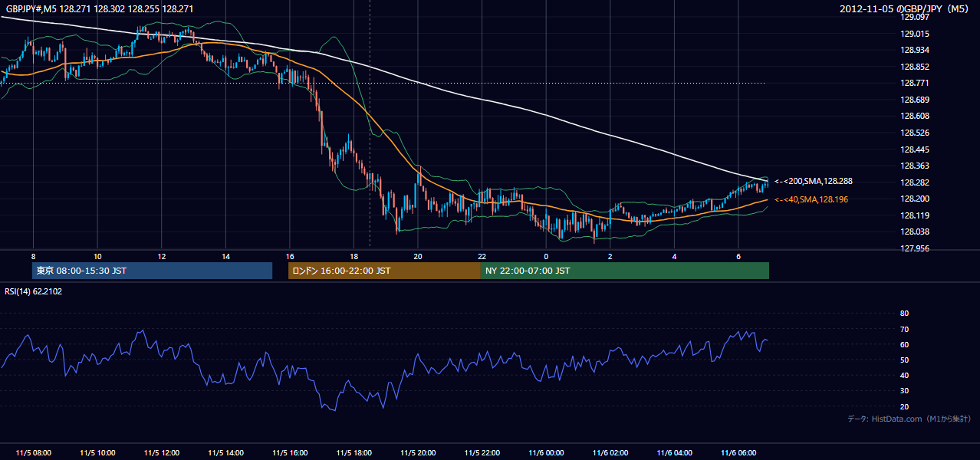Image resolution: width=980 pixels, height=460 pixels.
Task: Click the 40,SMA,128.196 label
Action: (x=811, y=199)
